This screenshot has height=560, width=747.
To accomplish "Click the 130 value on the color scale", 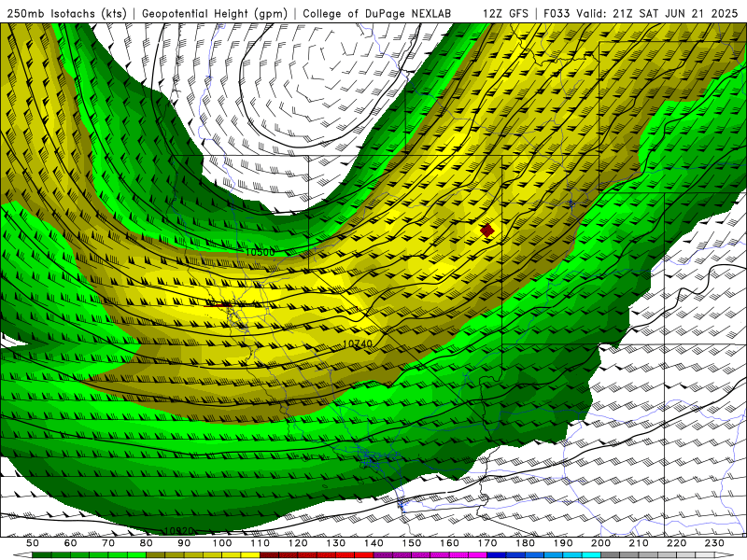I will [x=336, y=543].
